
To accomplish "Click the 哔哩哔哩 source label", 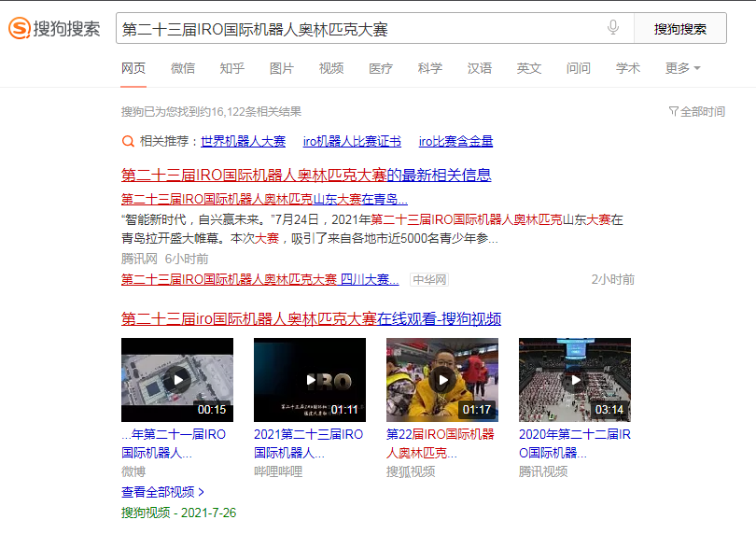I will (x=278, y=471).
